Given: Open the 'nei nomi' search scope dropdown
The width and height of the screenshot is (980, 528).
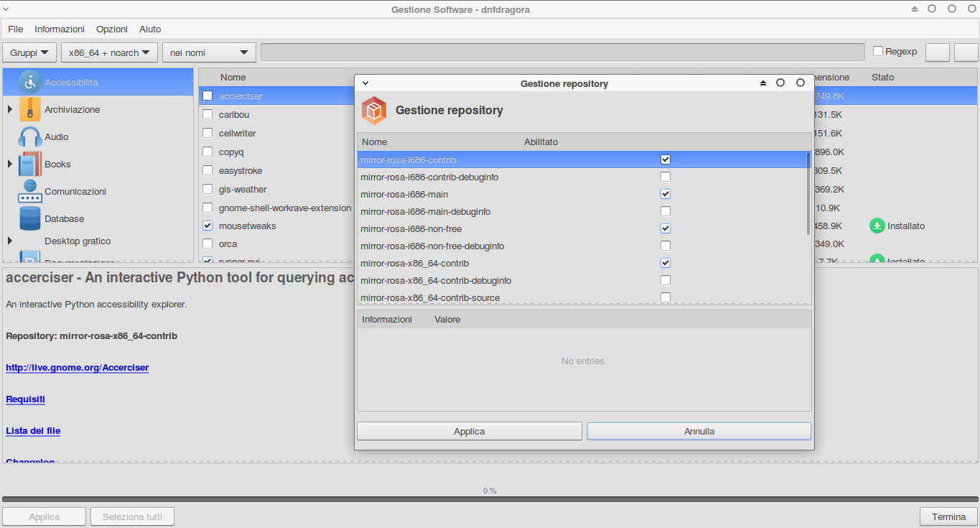Looking at the screenshot, I should [x=209, y=52].
